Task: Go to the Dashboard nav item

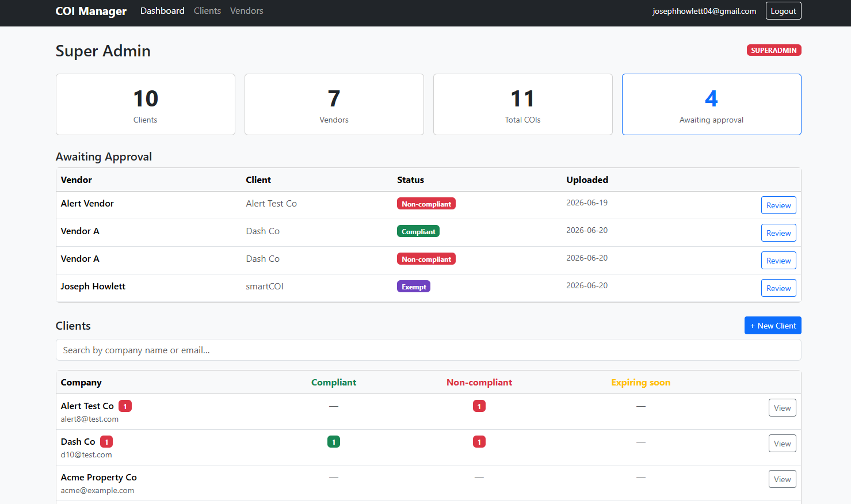Action: 162,11
